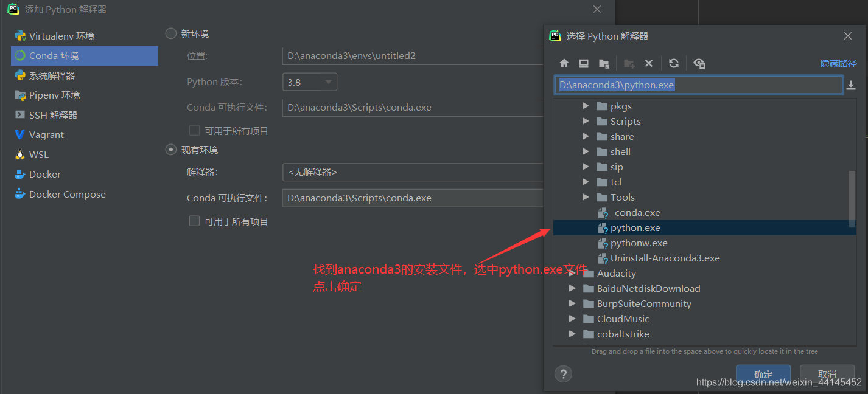The image size is (868, 394).
Task: Click the delete (X) toolbar icon
Action: click(x=649, y=63)
